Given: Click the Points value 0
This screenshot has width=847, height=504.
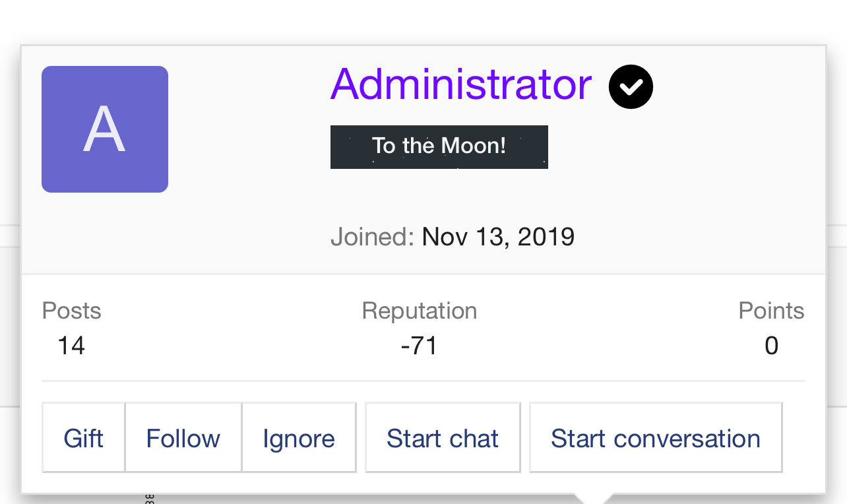Looking at the screenshot, I should 771,345.
